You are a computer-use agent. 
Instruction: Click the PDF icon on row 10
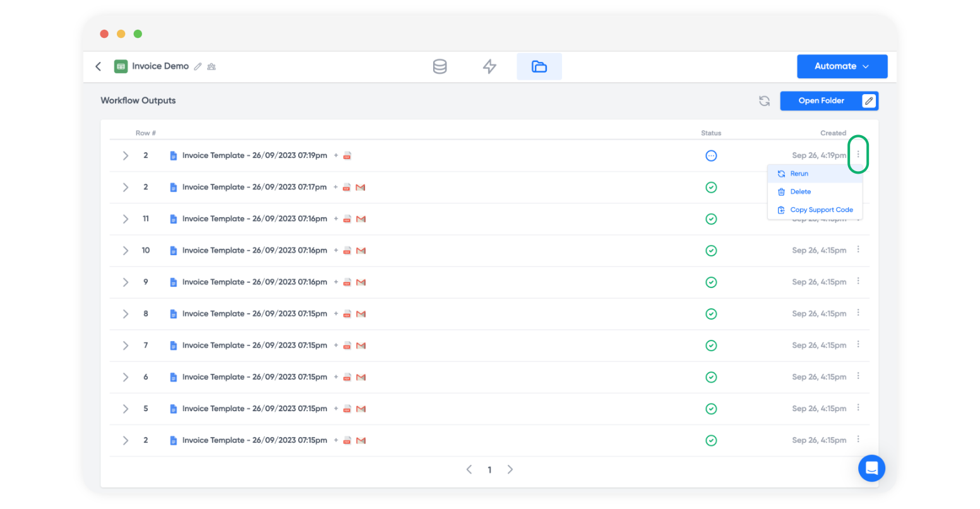pos(347,251)
